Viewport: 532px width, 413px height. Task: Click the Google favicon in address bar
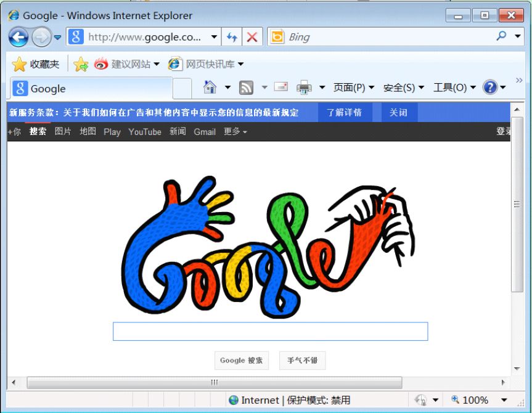76,36
